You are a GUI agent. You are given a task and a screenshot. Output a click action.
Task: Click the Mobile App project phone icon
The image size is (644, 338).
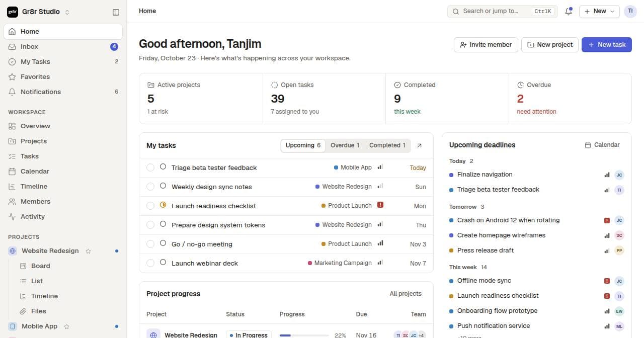pos(13,326)
